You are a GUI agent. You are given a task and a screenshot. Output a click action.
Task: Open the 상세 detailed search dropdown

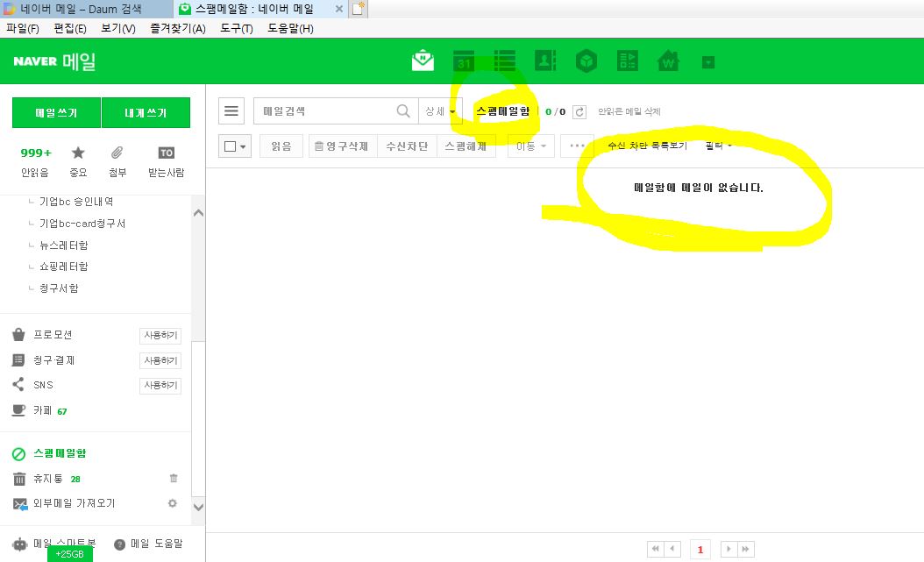point(440,111)
